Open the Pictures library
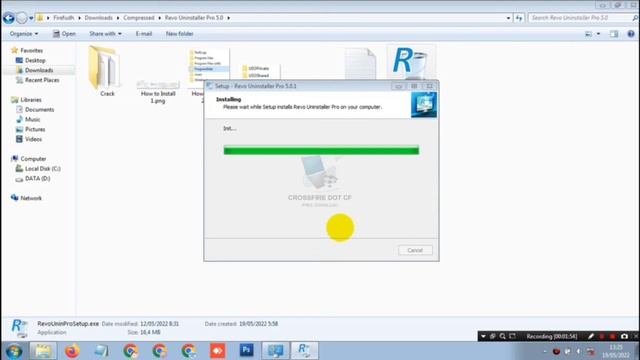 [x=35, y=129]
